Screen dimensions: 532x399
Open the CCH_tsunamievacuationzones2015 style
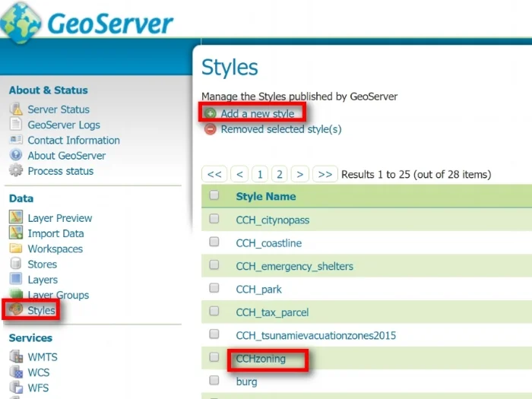click(x=316, y=336)
